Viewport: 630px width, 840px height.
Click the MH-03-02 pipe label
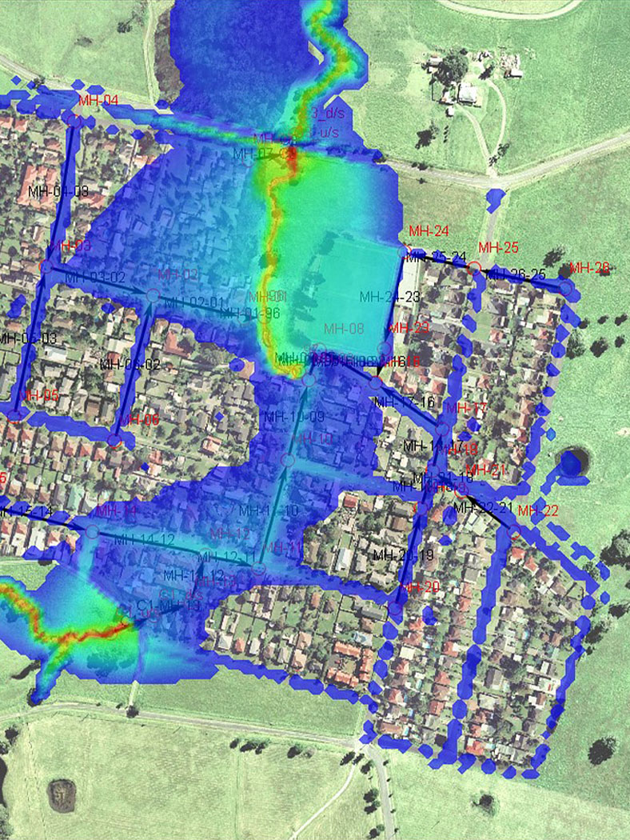pos(95,278)
